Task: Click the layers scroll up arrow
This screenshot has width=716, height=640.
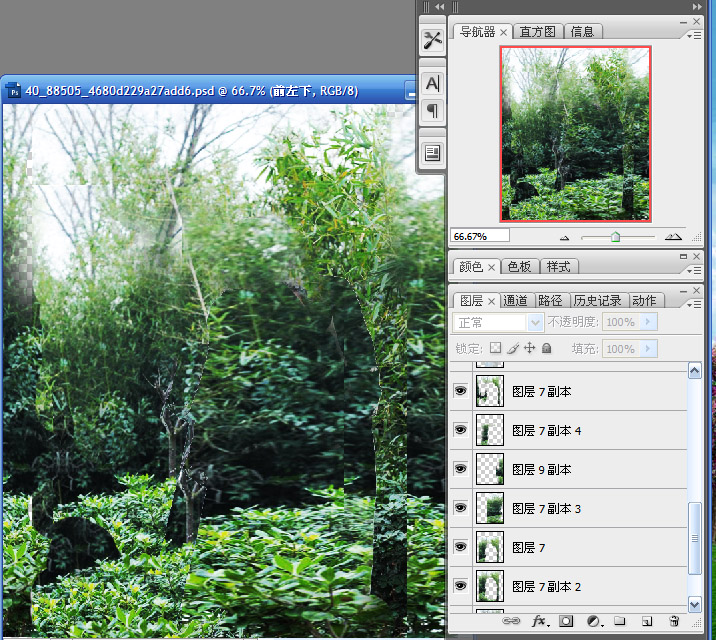Action: coord(695,371)
